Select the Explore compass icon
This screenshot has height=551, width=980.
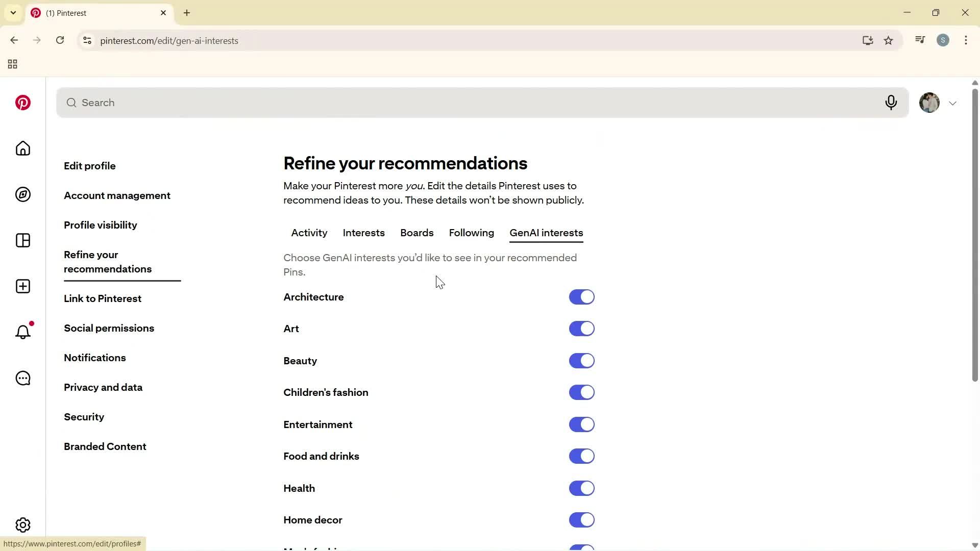pos(23,194)
